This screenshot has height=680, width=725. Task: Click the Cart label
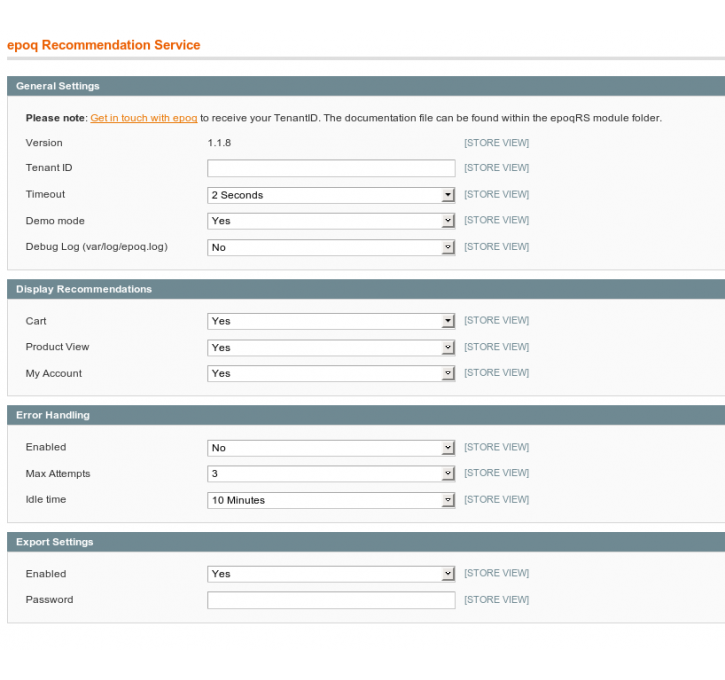coord(36,321)
